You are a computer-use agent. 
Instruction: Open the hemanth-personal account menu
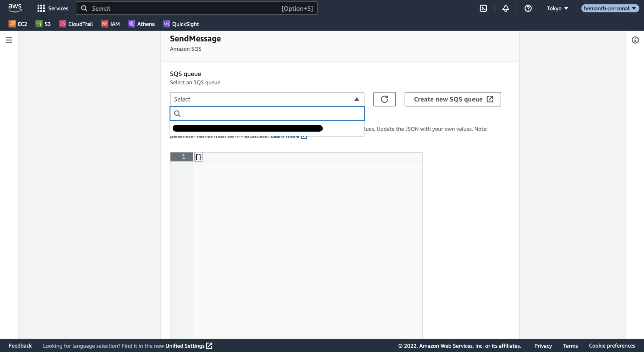[610, 8]
